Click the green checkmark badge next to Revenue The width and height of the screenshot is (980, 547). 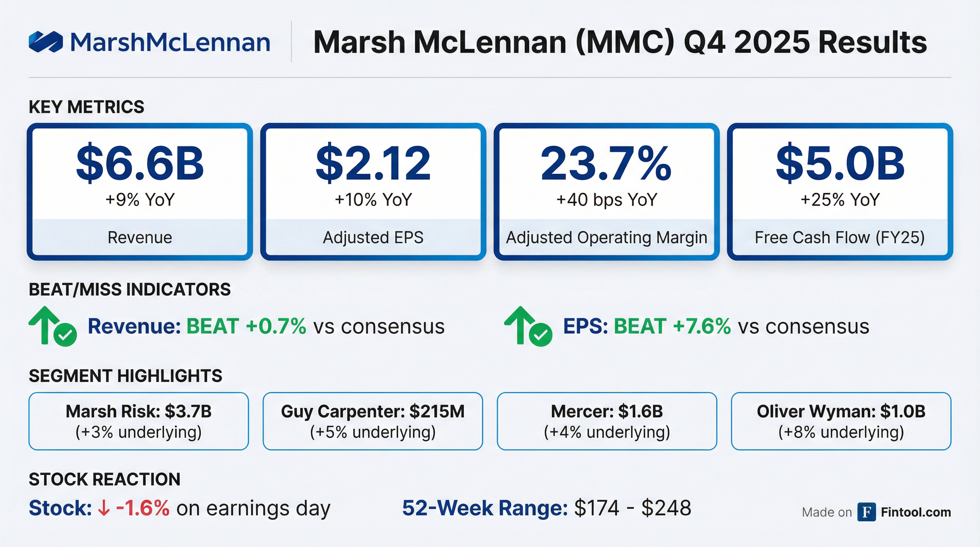65,335
